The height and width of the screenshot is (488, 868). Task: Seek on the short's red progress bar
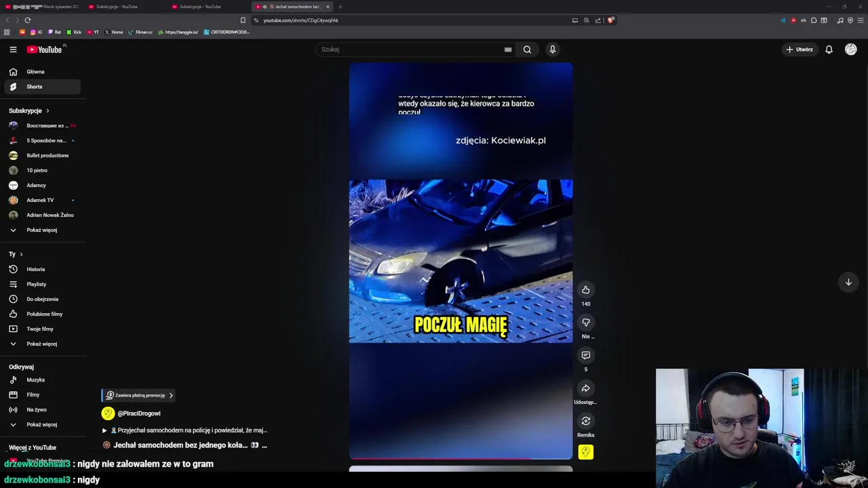[460, 459]
